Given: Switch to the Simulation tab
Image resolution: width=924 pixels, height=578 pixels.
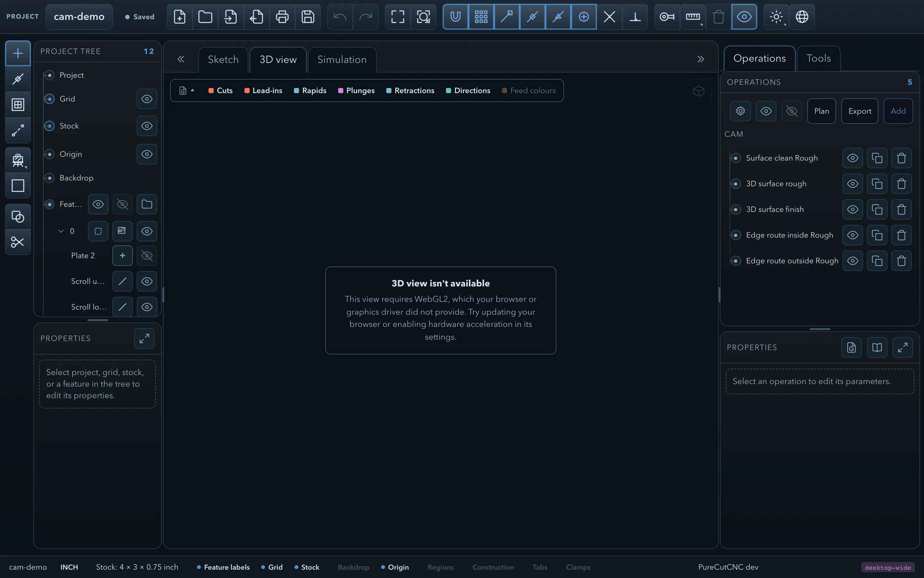Looking at the screenshot, I should (x=342, y=60).
